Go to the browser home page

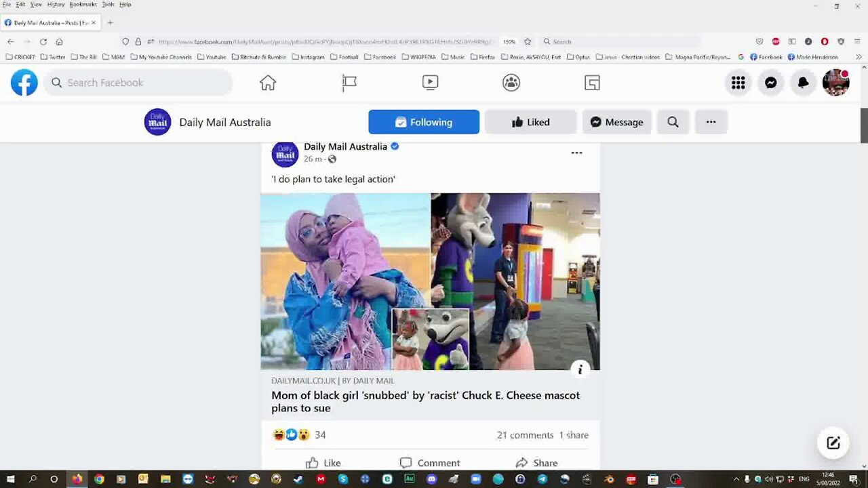(x=59, y=41)
